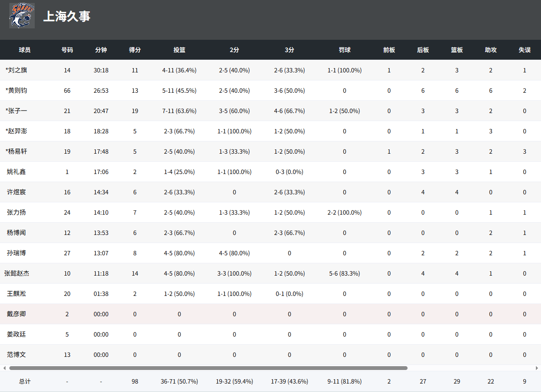
Task: Sort by 分钟 column header
Action: (x=101, y=50)
